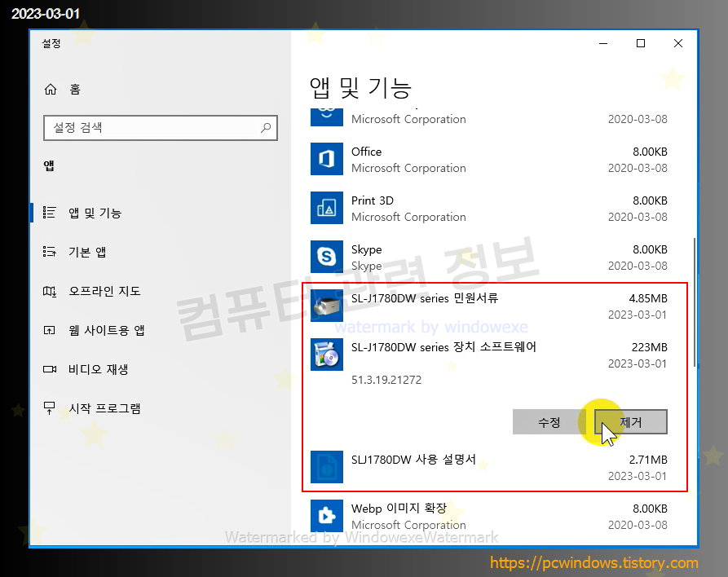Select the Print 3D entry name
Screen dimensions: 728x577
tap(373, 200)
